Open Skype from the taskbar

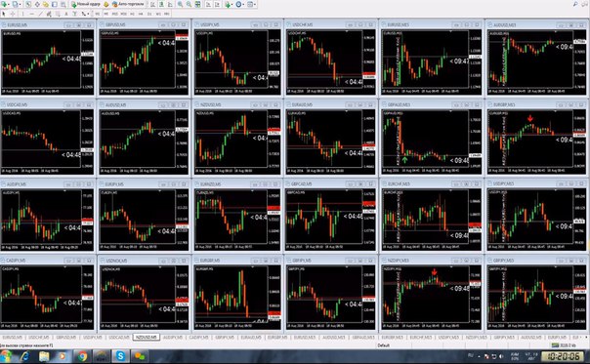click(121, 356)
